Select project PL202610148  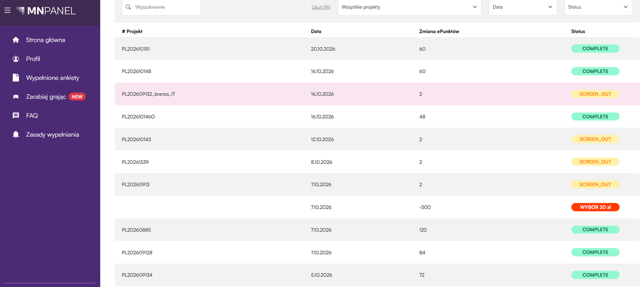tap(136, 71)
